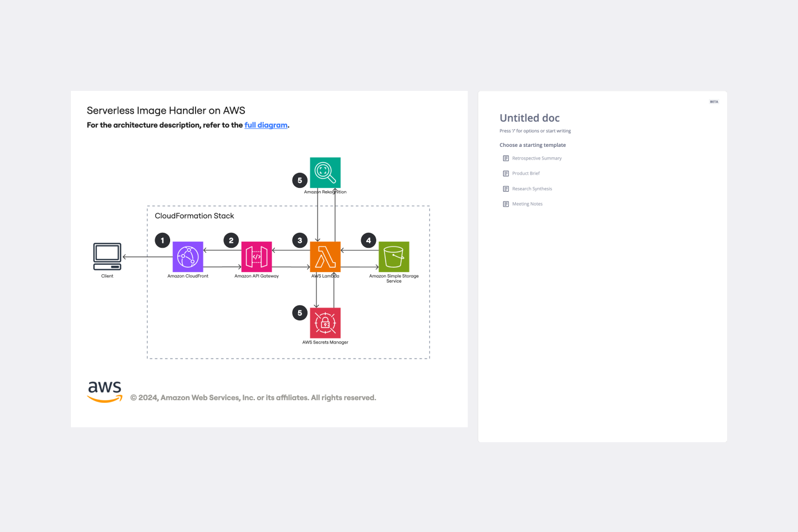The width and height of the screenshot is (798, 532).
Task: Click the Untitled doc title field
Action: coord(529,118)
